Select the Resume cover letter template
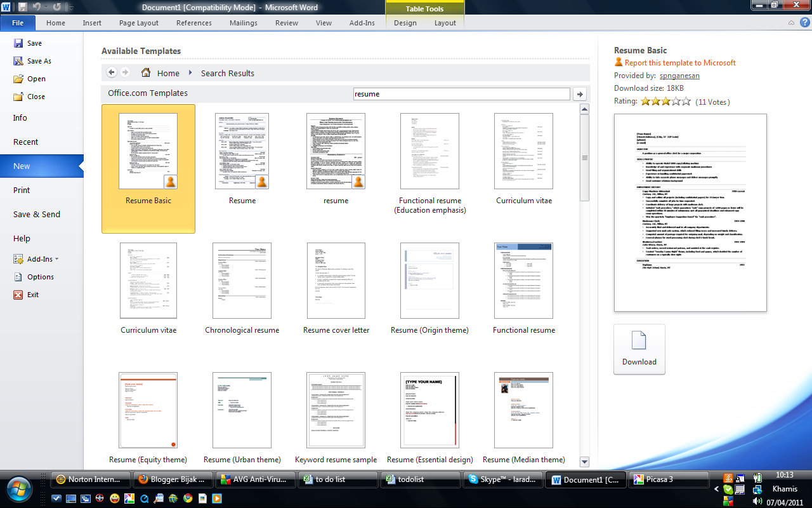Viewport: 812px width, 508px height. [x=336, y=289]
